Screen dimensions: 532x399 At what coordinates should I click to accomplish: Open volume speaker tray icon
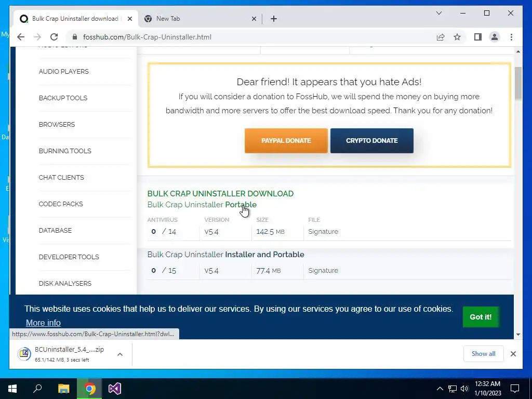tap(464, 389)
